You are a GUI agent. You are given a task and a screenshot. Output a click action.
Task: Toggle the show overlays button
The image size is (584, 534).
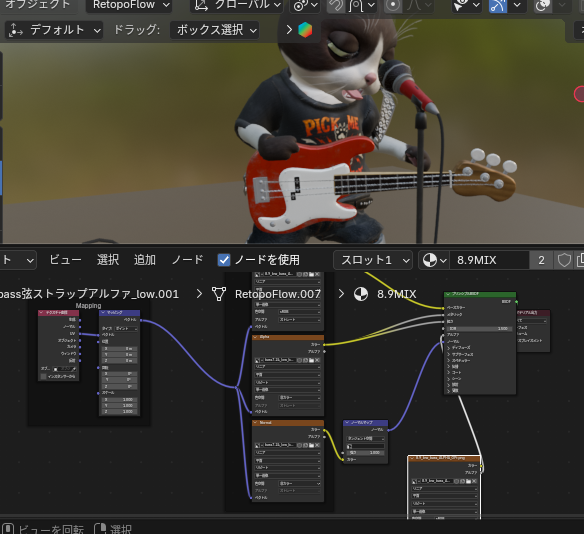pos(543,5)
